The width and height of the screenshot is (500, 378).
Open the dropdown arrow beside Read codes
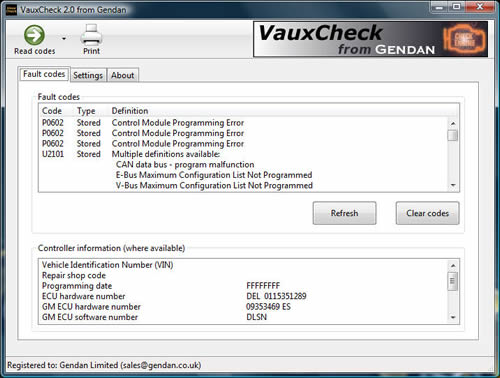(64, 39)
